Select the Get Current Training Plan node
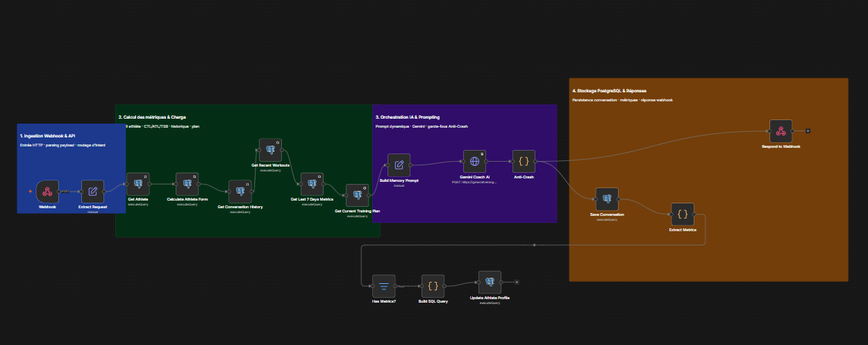Viewport: 868px width, 345px height. click(x=357, y=195)
